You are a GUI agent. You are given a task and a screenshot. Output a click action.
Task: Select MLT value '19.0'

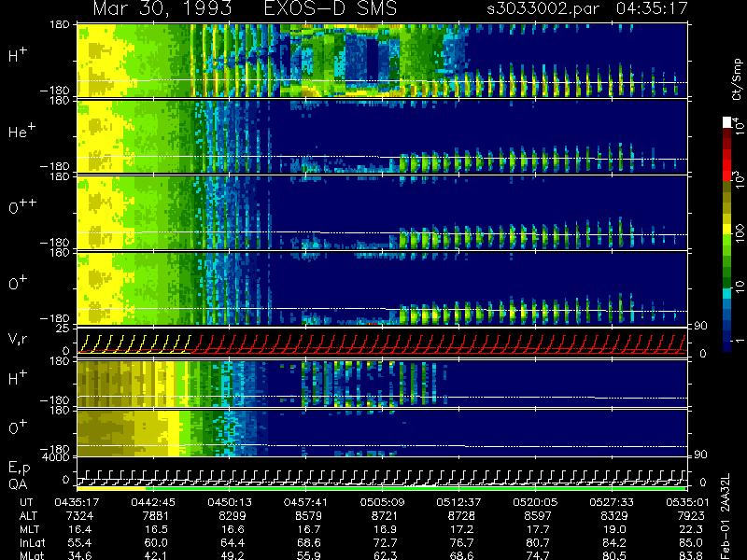614,529
